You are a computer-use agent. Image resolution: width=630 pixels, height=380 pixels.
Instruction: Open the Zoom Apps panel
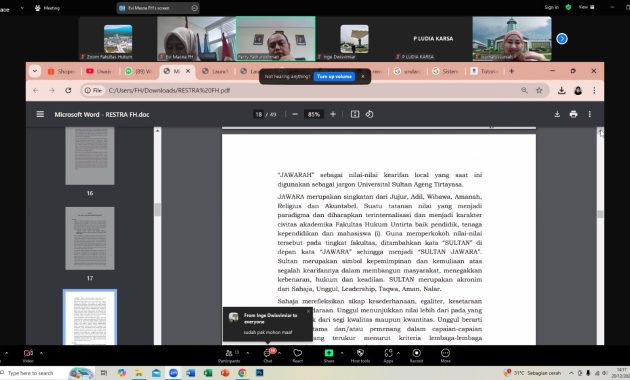coord(388,355)
